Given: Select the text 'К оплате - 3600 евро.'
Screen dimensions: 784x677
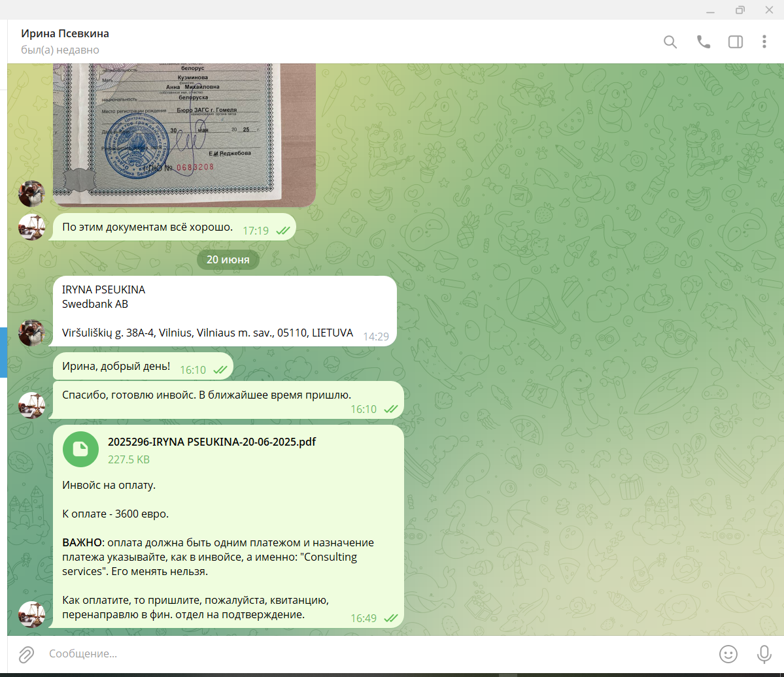Looking at the screenshot, I should [x=116, y=514].
